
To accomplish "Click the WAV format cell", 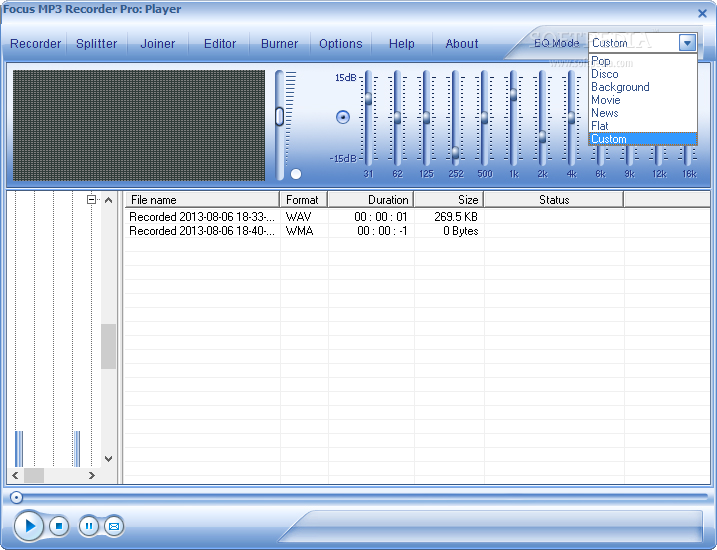I will pyautogui.click(x=298, y=217).
